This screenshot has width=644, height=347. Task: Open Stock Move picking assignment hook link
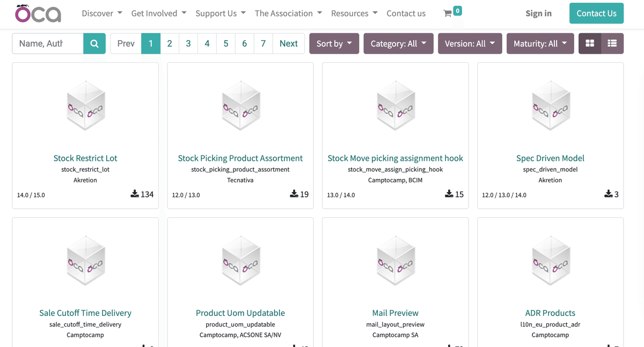tap(396, 158)
